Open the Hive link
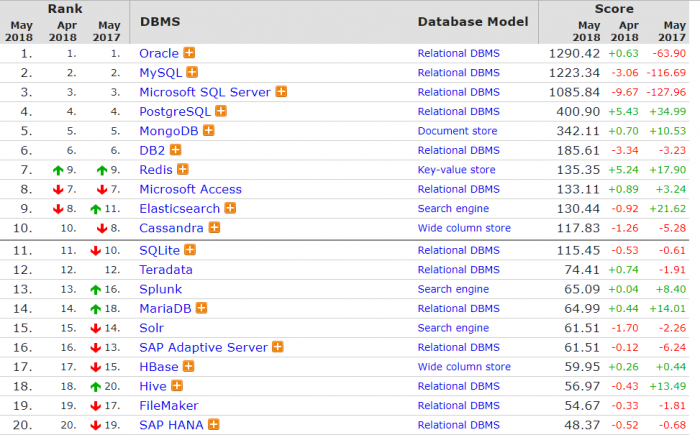The image size is (700, 435). [x=153, y=386]
